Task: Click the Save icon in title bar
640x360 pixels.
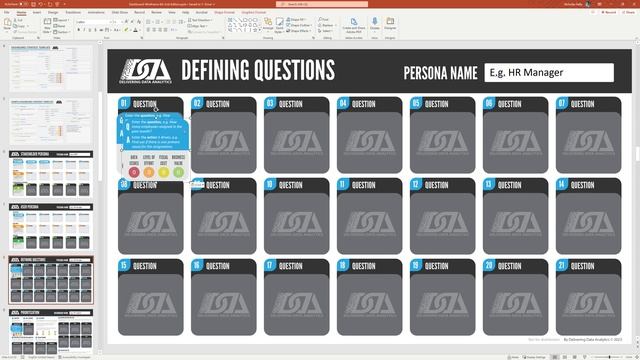Action: point(33,4)
